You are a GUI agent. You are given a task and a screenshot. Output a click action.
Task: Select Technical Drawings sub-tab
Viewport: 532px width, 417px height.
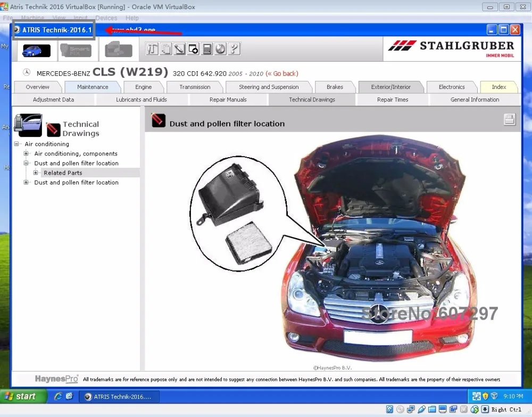pos(312,100)
